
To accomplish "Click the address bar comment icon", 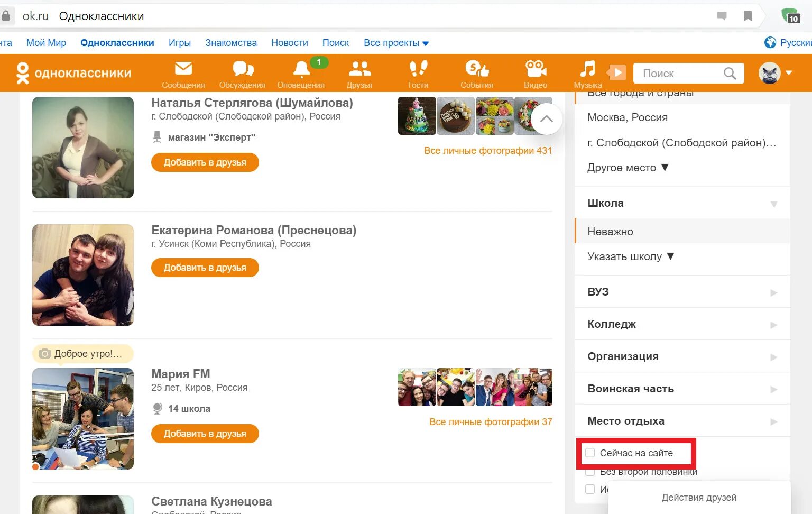I will tap(722, 16).
